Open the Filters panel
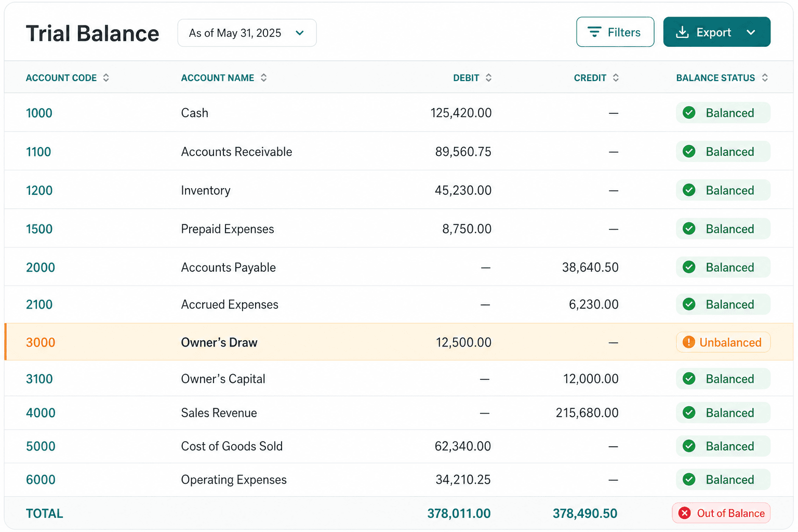This screenshot has width=798, height=532. coord(615,32)
